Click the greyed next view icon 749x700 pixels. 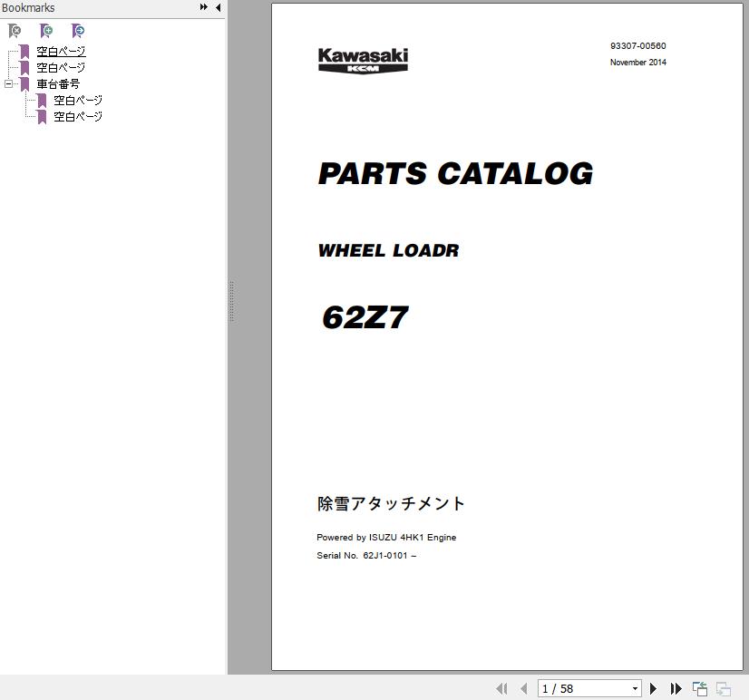[724, 688]
